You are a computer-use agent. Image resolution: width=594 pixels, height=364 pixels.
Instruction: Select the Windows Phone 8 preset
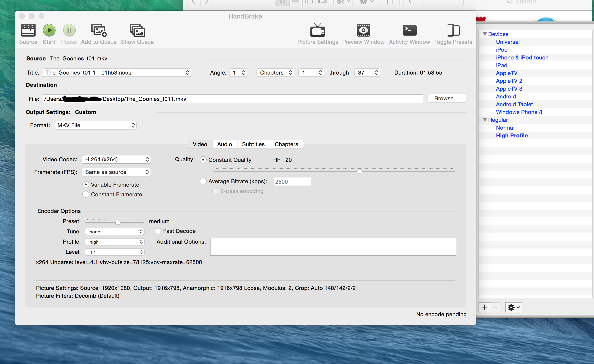point(519,112)
